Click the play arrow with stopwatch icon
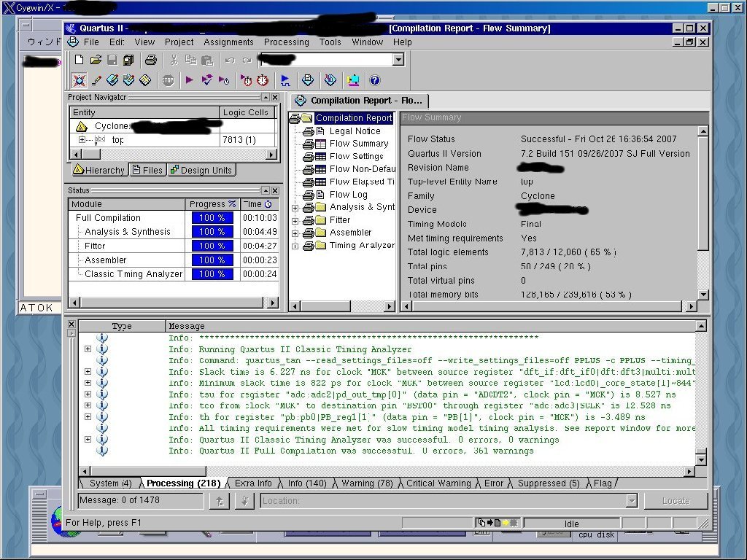Image resolution: width=747 pixels, height=560 pixels. [246, 80]
